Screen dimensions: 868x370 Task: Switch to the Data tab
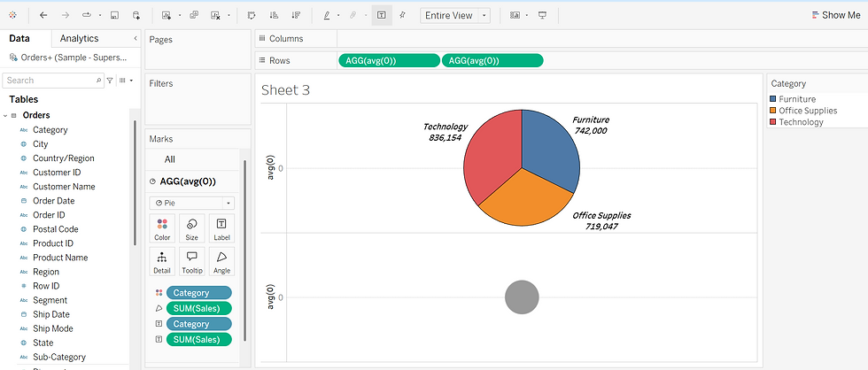coord(19,38)
